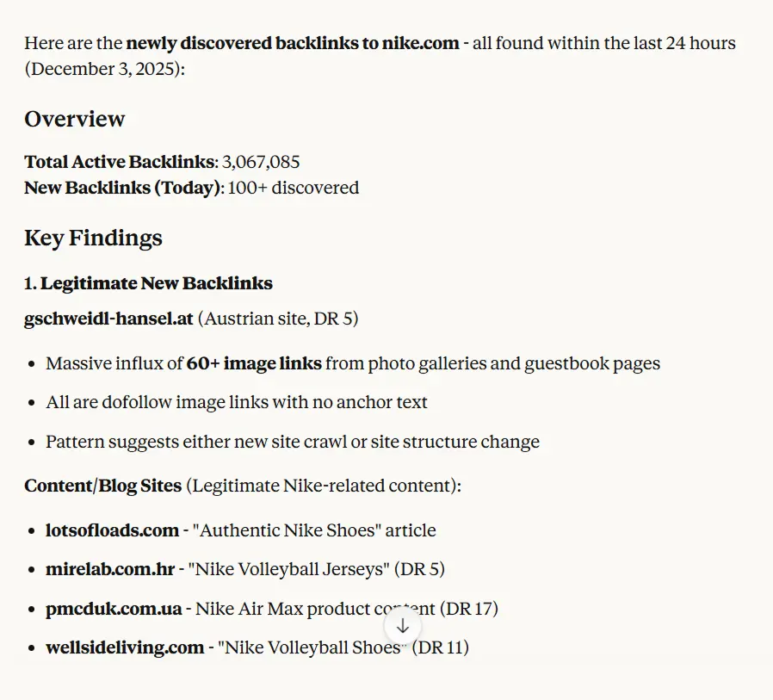Select the mirelab.com.hr domain

(x=109, y=569)
